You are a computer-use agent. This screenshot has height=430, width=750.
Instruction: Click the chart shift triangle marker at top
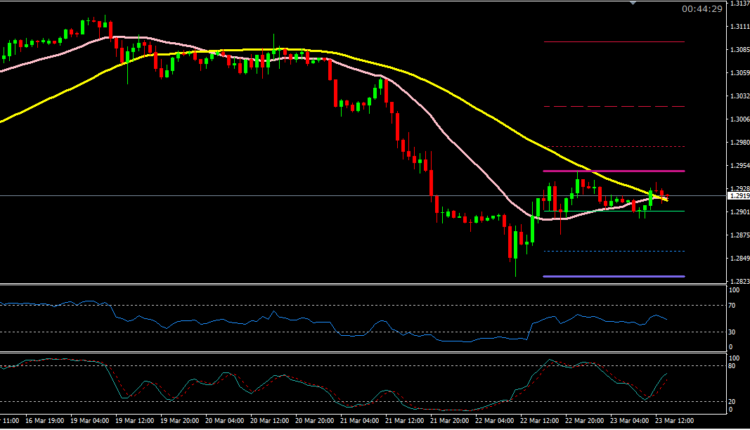click(632, 4)
